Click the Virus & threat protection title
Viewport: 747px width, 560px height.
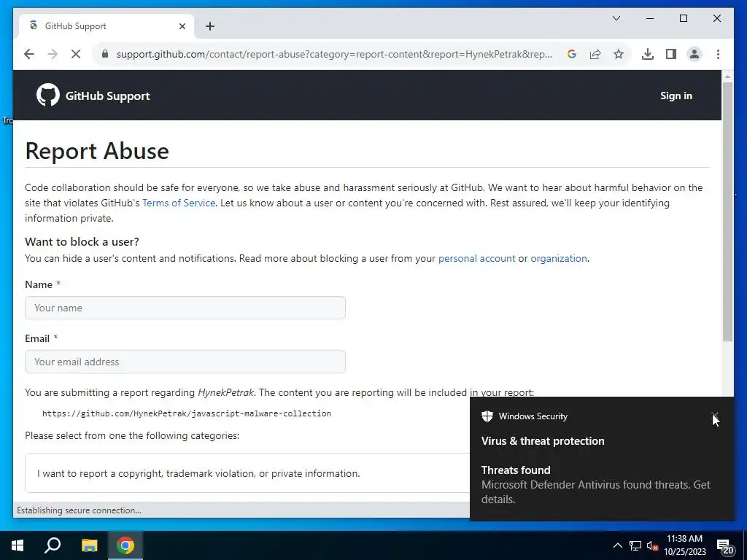coord(543,441)
